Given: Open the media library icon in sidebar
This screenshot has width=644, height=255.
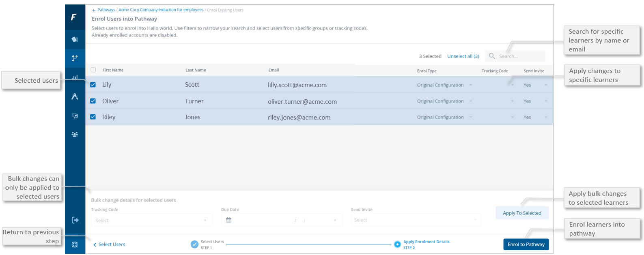Looking at the screenshot, I should click(75, 116).
